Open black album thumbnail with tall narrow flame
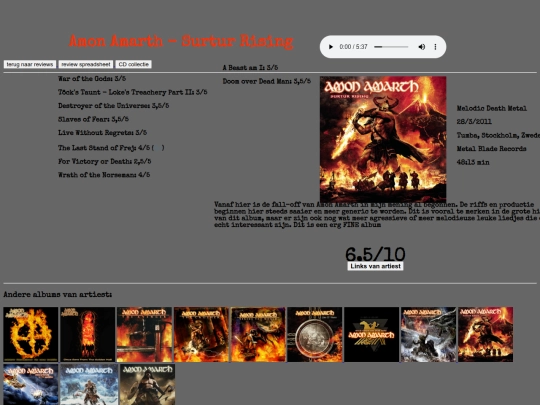The height and width of the screenshot is (405, 540). click(x=87, y=334)
